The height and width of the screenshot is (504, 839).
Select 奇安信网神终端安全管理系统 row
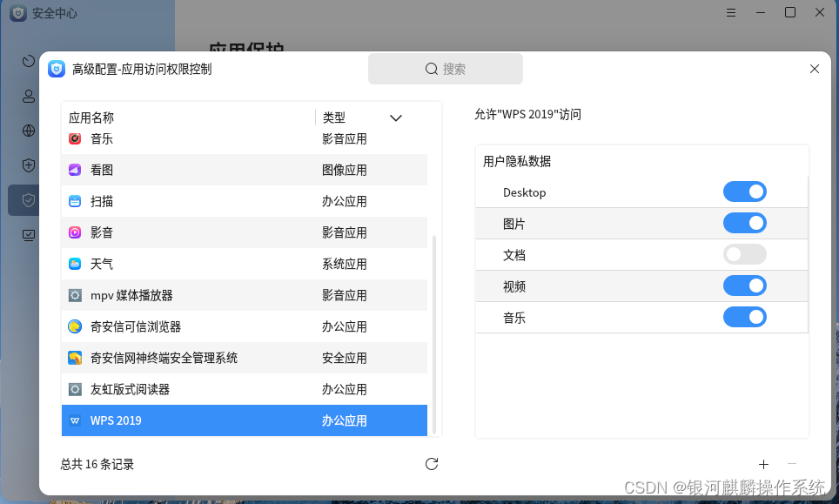[x=245, y=358]
